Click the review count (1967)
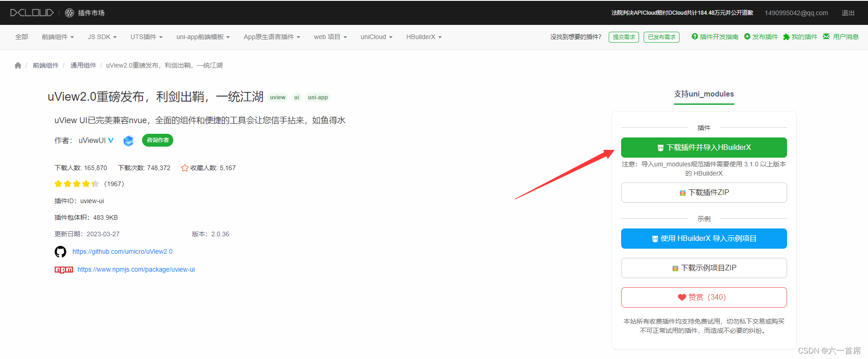This screenshot has height=359, width=868. [114, 184]
